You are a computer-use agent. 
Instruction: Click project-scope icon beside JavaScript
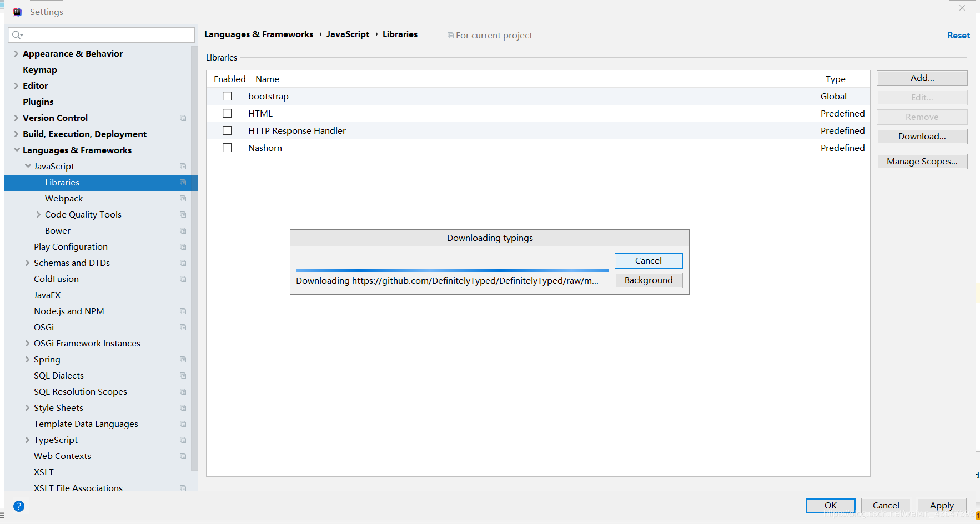183,167
